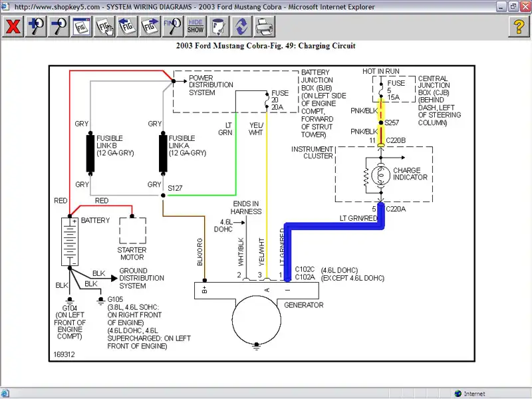Restore down the Internet Explorer window

coord(513,7)
